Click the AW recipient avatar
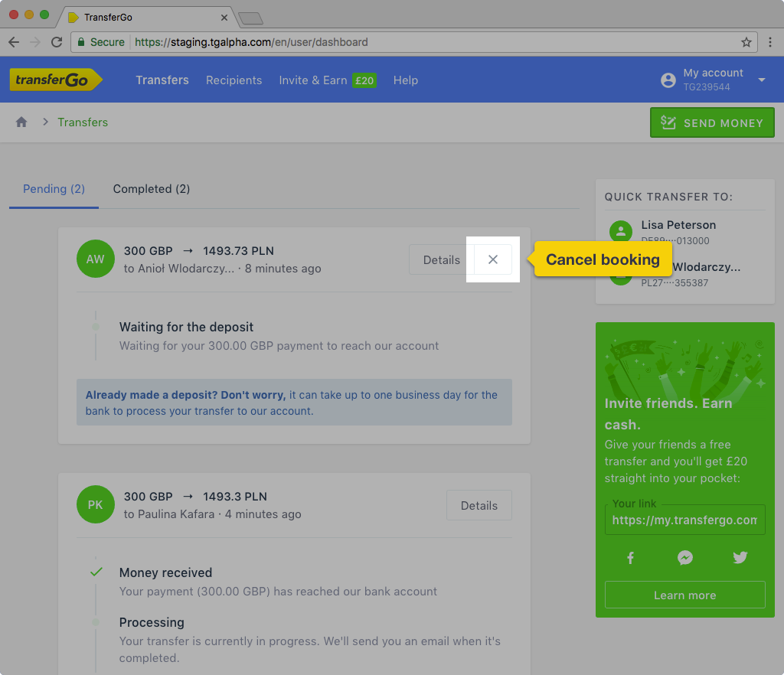784x675 pixels. pos(96,259)
